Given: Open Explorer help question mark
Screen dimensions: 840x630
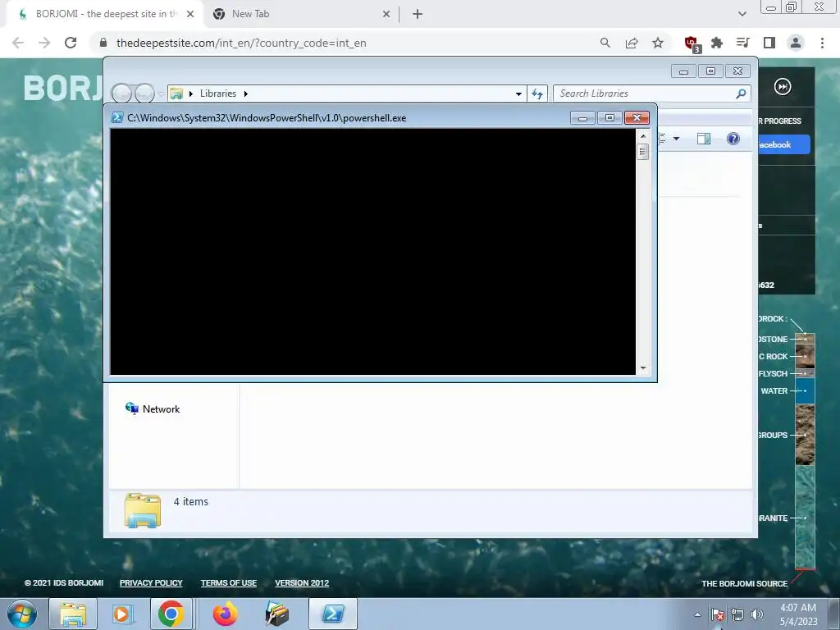Looking at the screenshot, I should [733, 139].
